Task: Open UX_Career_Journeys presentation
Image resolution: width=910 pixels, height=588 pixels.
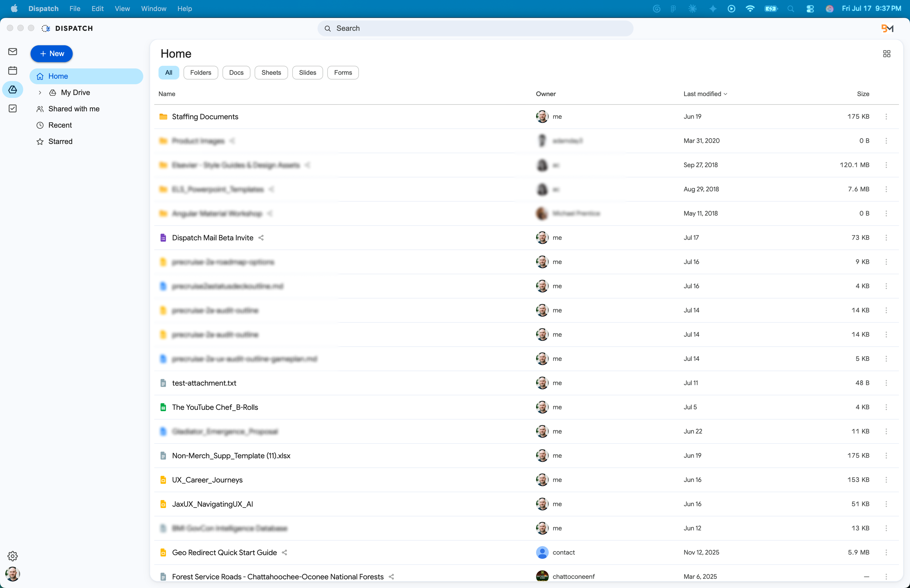Action: pyautogui.click(x=207, y=480)
